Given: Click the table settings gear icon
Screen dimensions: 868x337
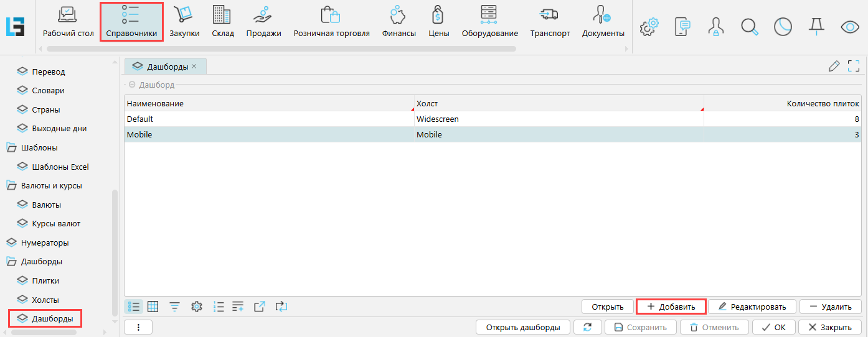Looking at the screenshot, I should [197, 307].
